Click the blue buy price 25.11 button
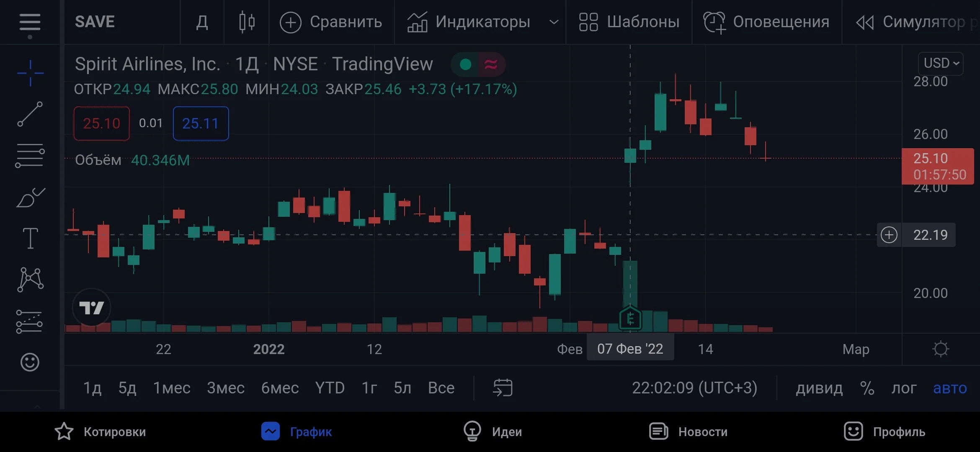 [201, 123]
